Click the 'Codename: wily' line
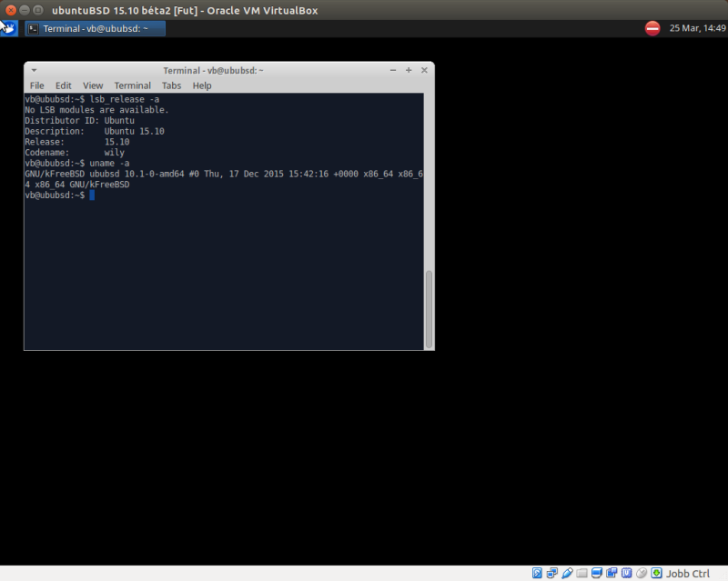This screenshot has height=581, width=728. (x=75, y=153)
